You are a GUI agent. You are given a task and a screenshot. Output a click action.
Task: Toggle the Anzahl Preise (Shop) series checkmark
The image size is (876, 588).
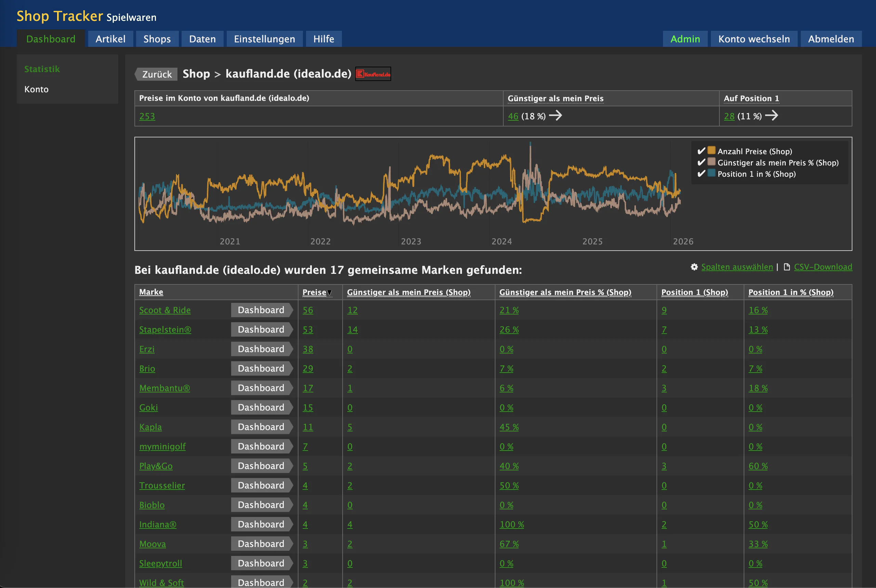701,151
